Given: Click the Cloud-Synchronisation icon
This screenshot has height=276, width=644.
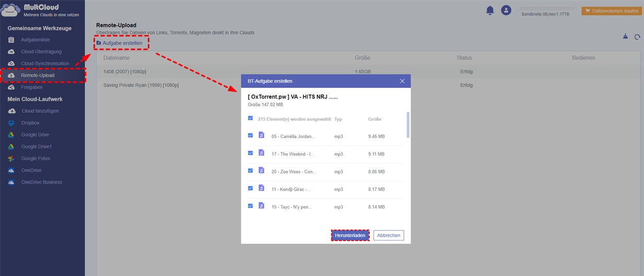Looking at the screenshot, I should click(x=11, y=64).
